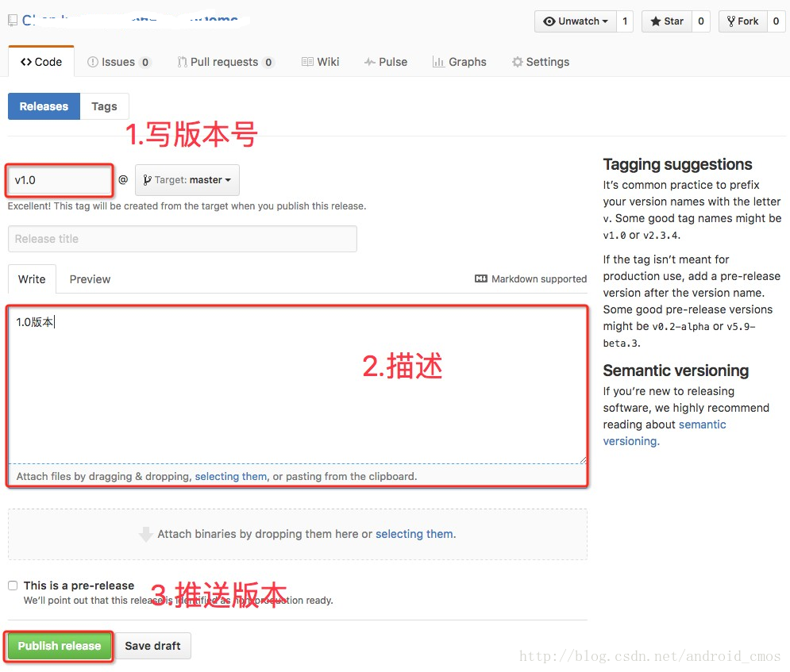Click the Settings gear icon

tap(518, 62)
